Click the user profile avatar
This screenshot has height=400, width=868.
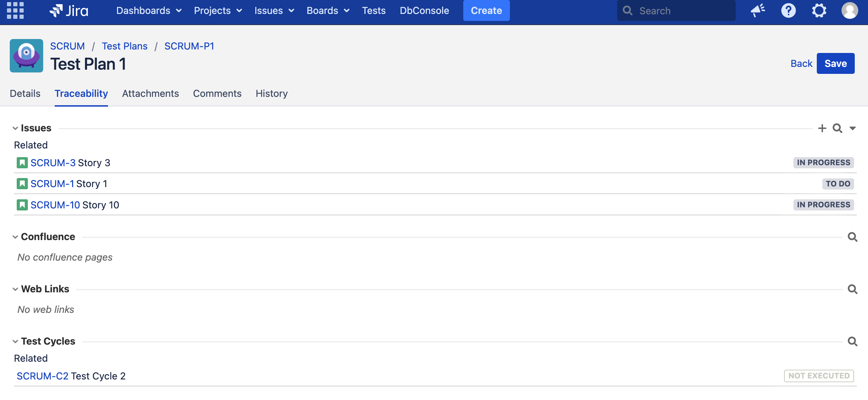coord(850,10)
